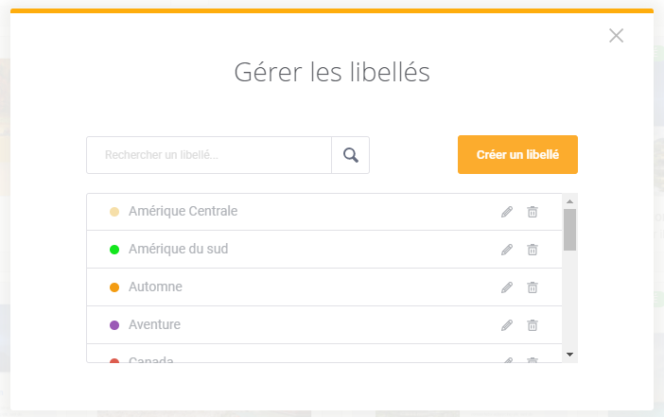
Task: Edit the Automne label
Action: [x=507, y=288]
